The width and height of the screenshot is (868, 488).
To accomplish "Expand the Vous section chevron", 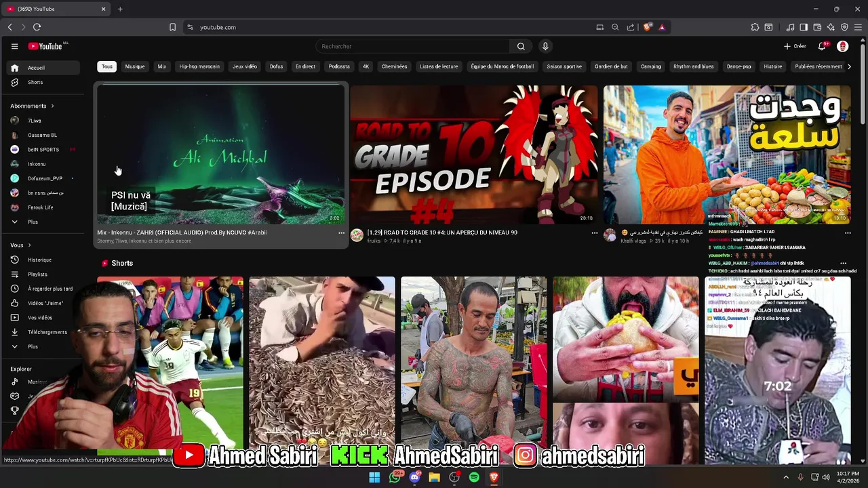I will pos(29,245).
